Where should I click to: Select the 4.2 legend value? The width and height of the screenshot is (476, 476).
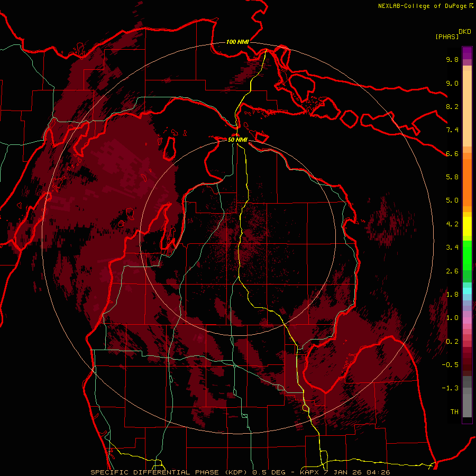coord(452,224)
